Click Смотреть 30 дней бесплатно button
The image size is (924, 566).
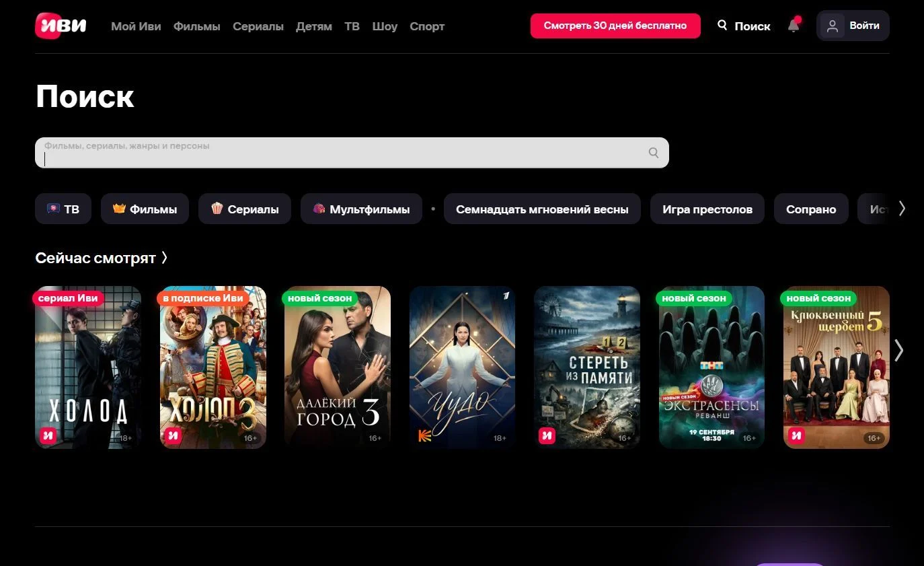coord(615,26)
